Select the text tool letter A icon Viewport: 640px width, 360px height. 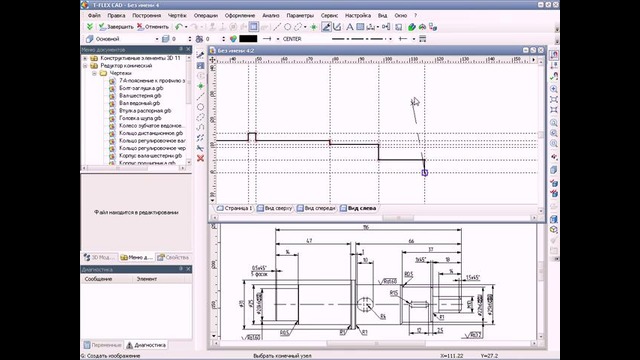[x=350, y=27]
